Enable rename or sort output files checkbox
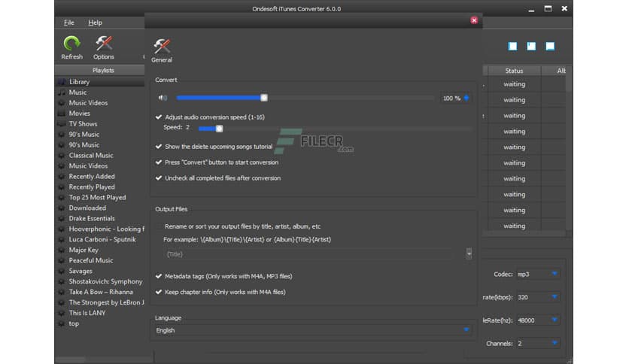Image resolution: width=629 pixels, height=364 pixels. click(159, 226)
